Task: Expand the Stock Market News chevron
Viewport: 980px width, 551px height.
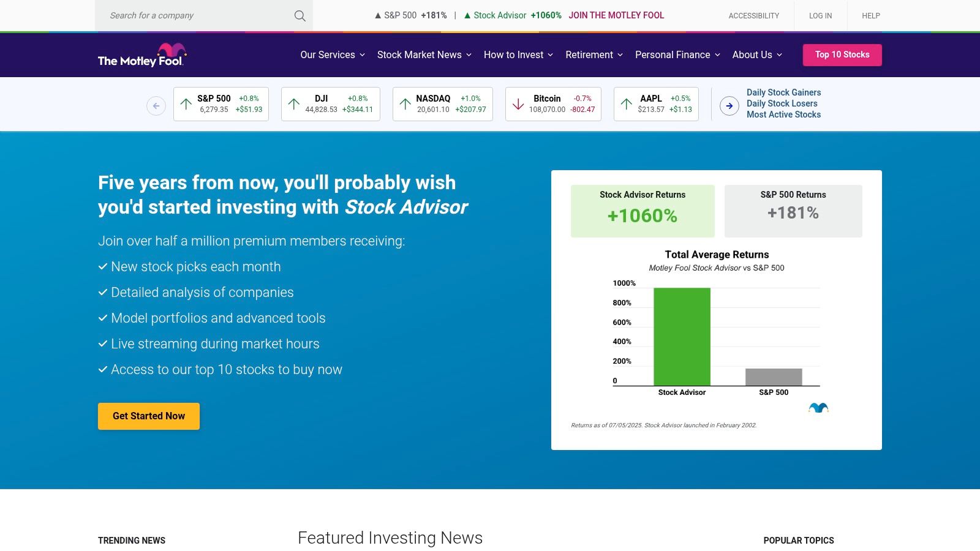Action: pyautogui.click(x=469, y=55)
